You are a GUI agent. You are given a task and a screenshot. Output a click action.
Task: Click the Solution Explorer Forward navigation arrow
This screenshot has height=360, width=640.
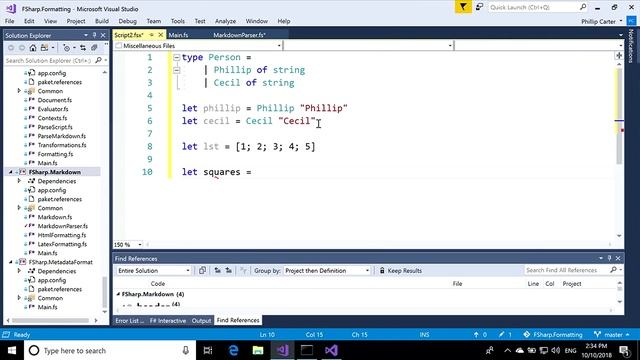[x=22, y=48]
